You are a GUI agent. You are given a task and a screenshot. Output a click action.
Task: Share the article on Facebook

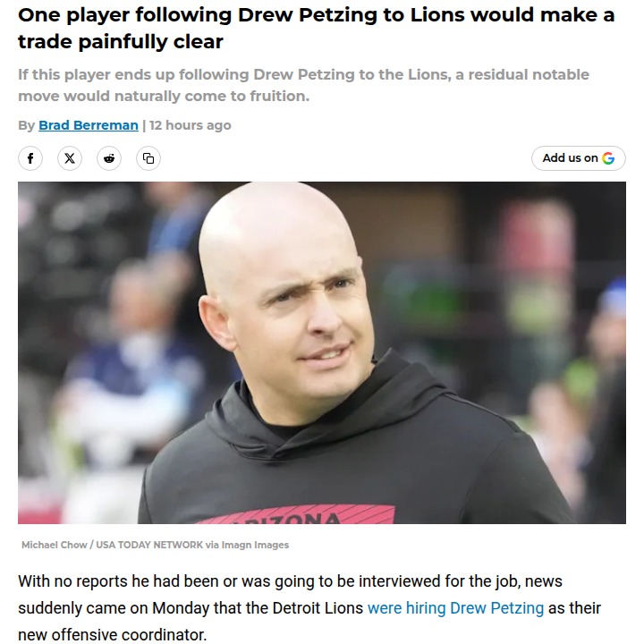(30, 158)
